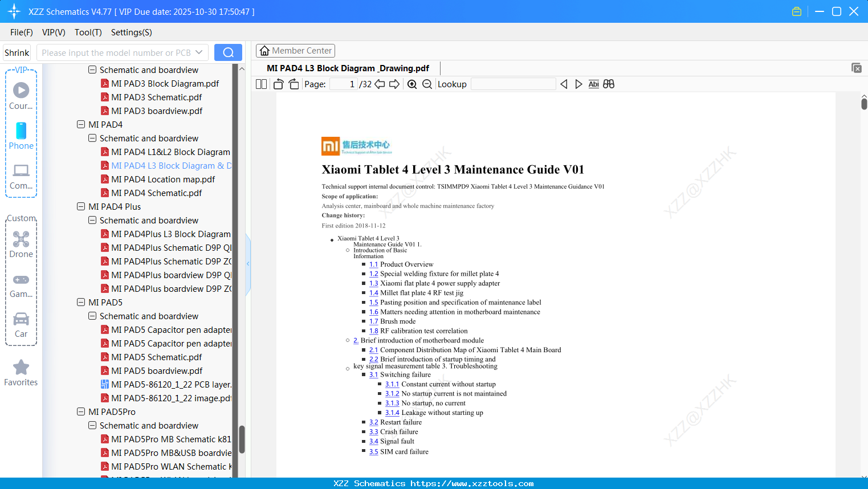Screen dimensions: 868x489
Task: Find next lookup result
Action: pyautogui.click(x=578, y=84)
